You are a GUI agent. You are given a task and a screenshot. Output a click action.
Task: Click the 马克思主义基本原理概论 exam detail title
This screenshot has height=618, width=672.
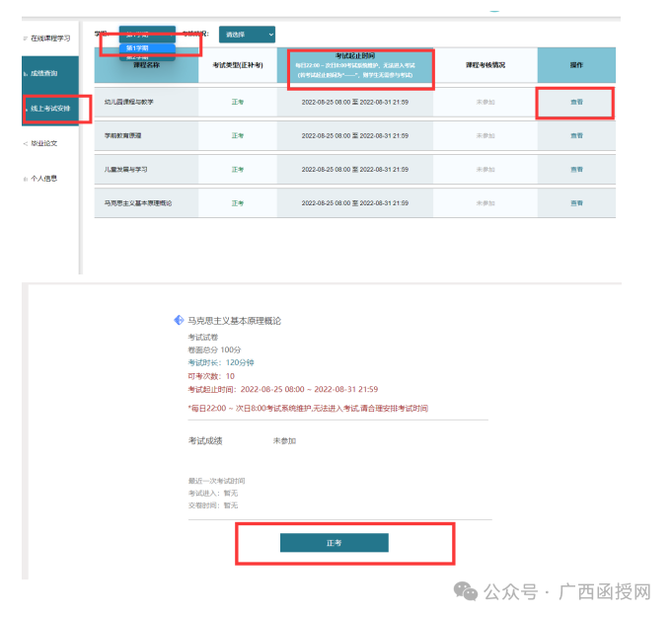pos(235,321)
